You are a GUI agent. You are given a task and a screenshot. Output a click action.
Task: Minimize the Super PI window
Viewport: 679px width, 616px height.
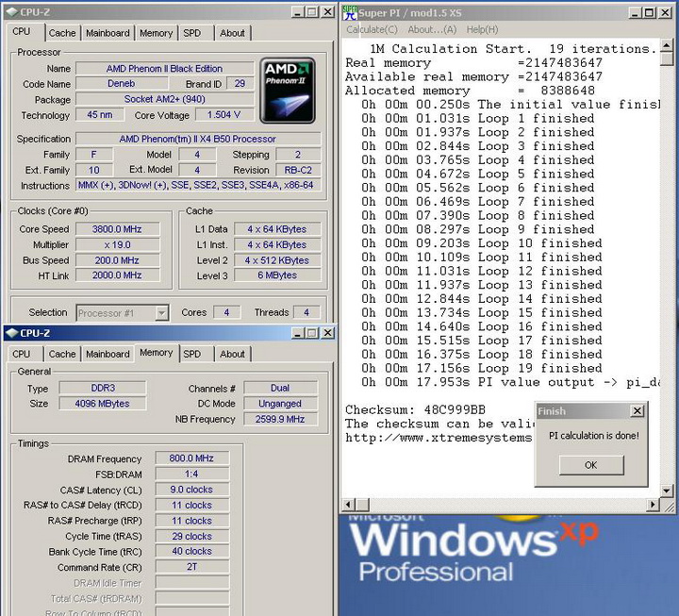(x=635, y=13)
